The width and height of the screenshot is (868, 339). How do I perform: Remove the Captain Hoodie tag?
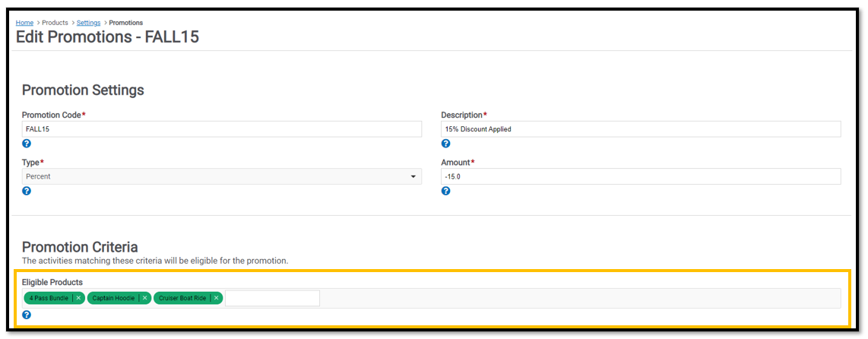(x=144, y=298)
